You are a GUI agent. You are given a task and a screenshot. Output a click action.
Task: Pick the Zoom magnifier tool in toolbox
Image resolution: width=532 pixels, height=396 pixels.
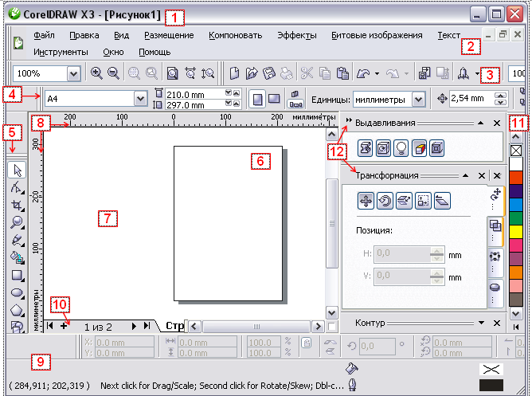point(17,222)
